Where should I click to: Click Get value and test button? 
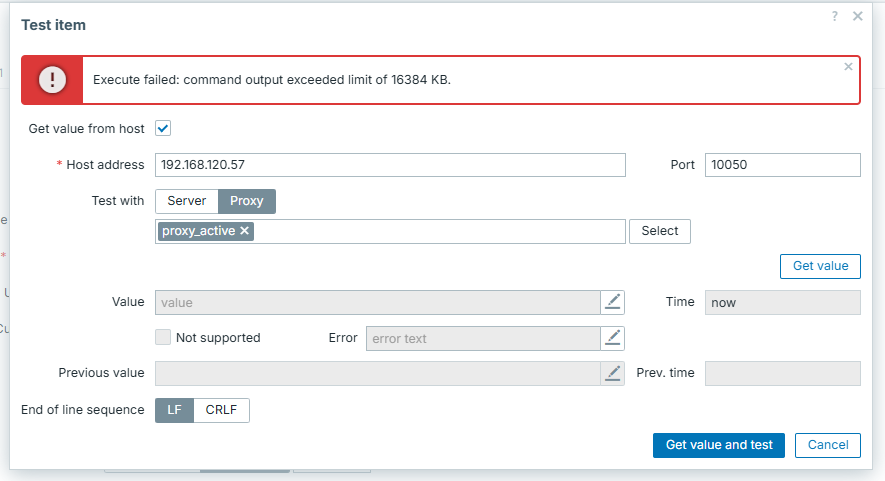pos(719,445)
